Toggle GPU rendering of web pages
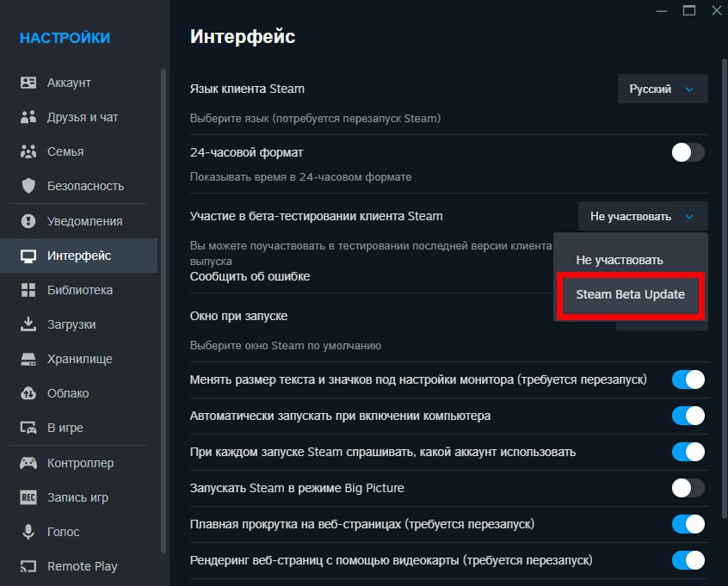The image size is (728, 586). (x=688, y=560)
